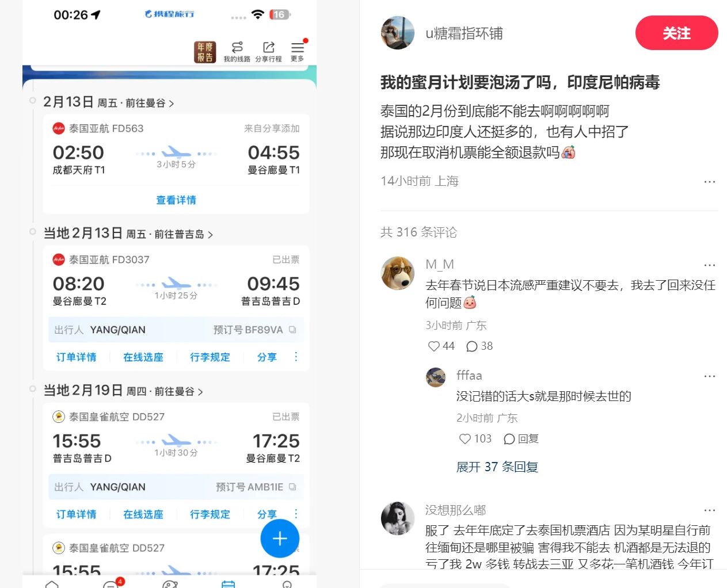Expand 37 more replies
This screenshot has width=727, height=588.
pos(497,467)
